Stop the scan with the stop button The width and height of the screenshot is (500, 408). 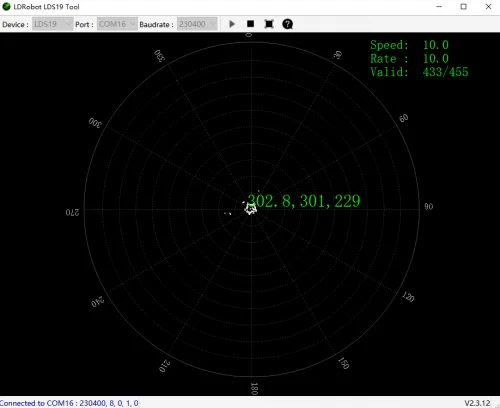(x=250, y=24)
